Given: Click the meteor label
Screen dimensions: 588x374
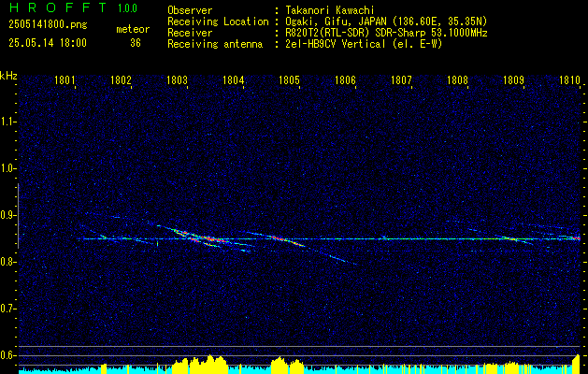Looking at the screenshot, I should click(133, 29).
